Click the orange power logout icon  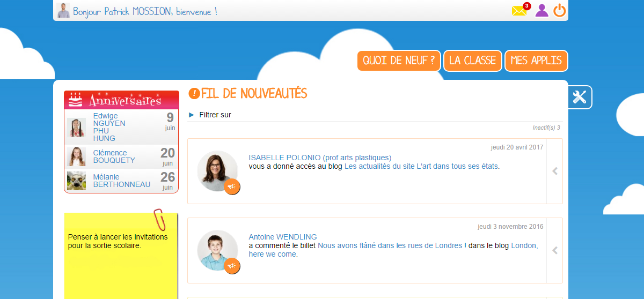click(560, 10)
